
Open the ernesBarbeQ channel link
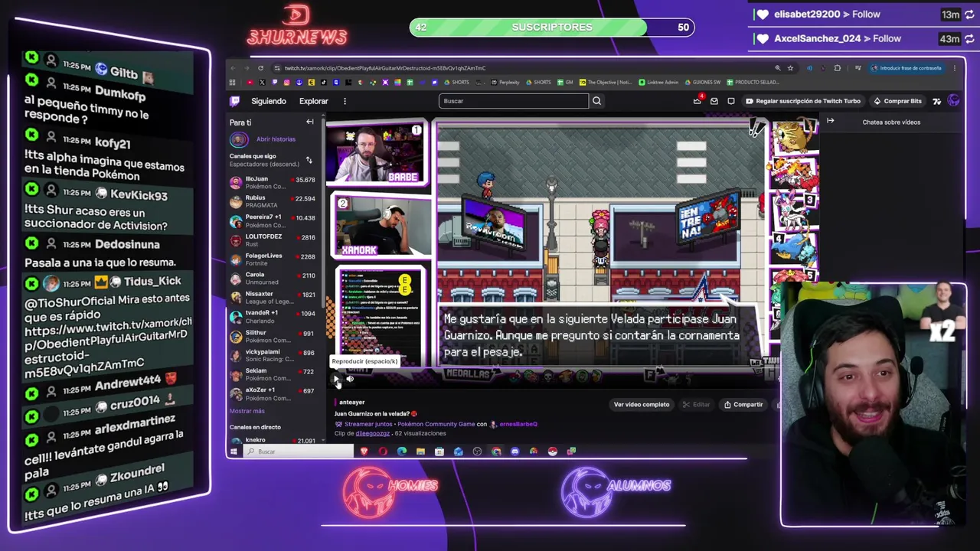[x=518, y=424]
